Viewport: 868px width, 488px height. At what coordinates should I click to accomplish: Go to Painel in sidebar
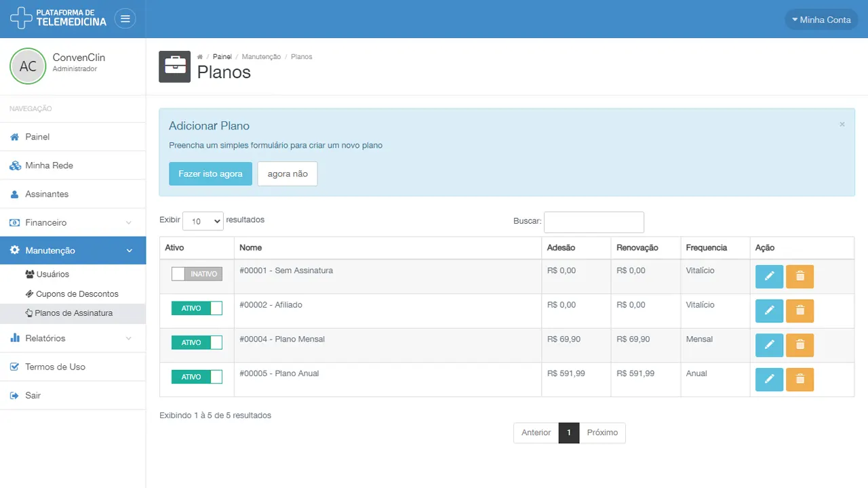point(73,137)
